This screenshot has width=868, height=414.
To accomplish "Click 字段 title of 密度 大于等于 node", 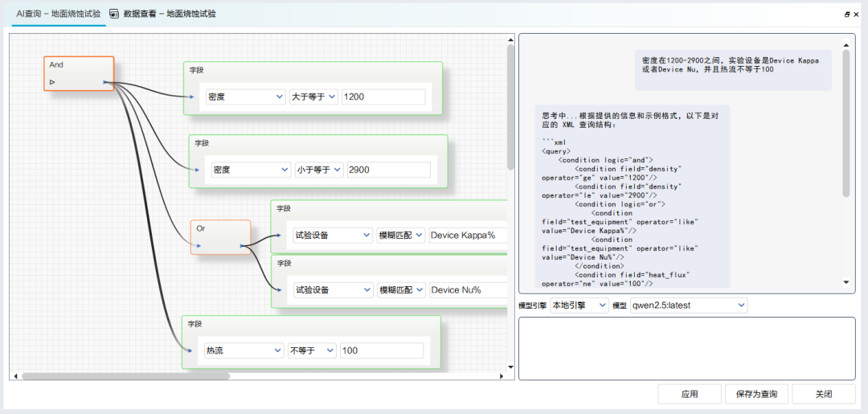I will pyautogui.click(x=197, y=70).
